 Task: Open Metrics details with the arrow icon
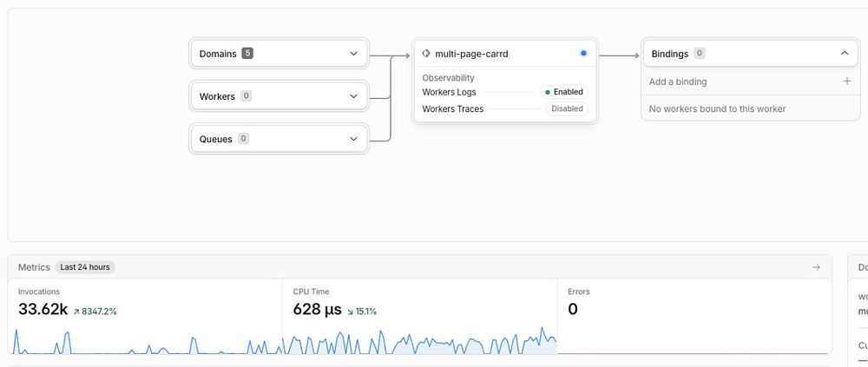pos(816,267)
